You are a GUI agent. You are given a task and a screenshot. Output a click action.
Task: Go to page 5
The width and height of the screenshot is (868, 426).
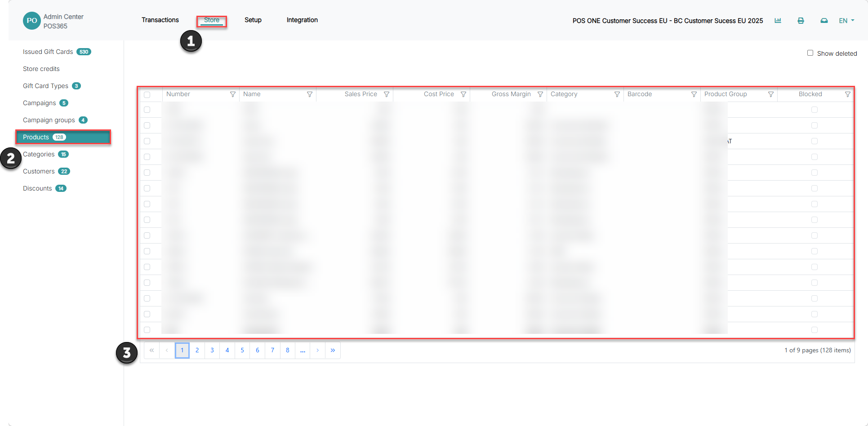click(x=242, y=350)
